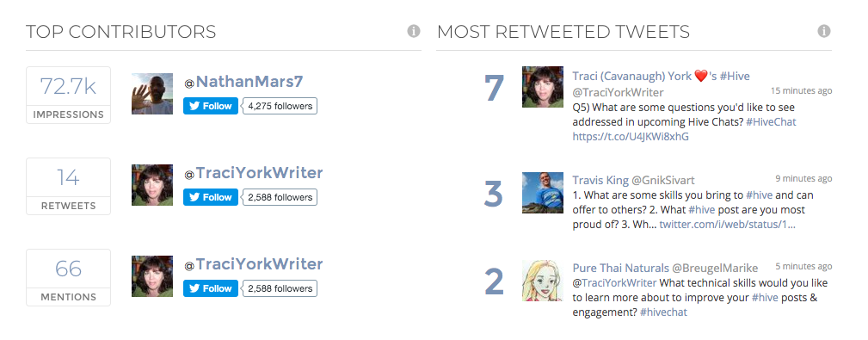Viewport: 868px width, 340px height.
Task: Click Travis King's tweet avatar
Action: pos(543,193)
